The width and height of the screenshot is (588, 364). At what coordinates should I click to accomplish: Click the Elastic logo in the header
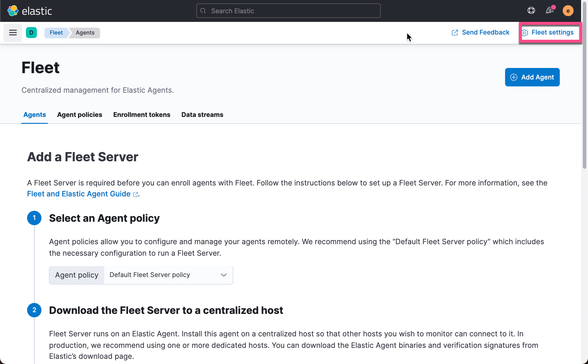pos(30,11)
